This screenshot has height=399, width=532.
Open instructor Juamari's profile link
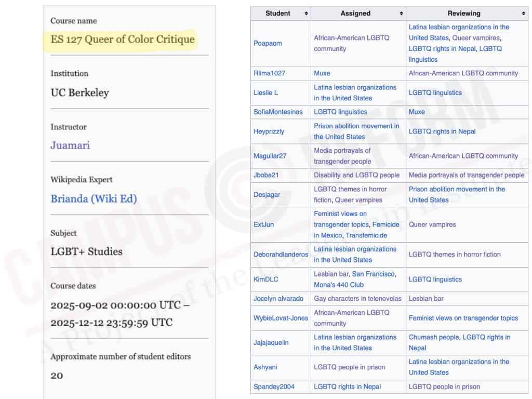coord(70,145)
